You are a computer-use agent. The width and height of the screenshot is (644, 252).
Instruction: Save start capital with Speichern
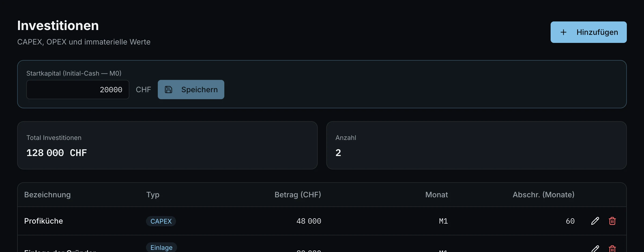pyautogui.click(x=191, y=90)
